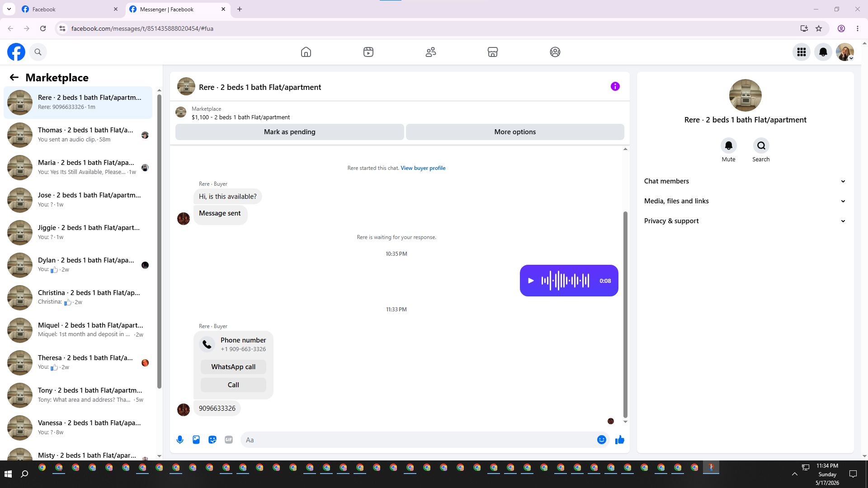The image size is (868, 488).
Task: Open the Windows notification center
Action: [853, 474]
